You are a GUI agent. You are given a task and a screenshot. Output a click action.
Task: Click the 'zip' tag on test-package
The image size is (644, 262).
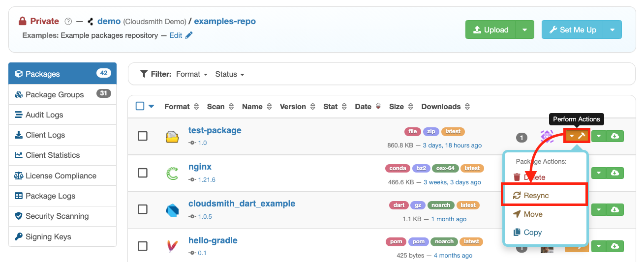(x=431, y=131)
